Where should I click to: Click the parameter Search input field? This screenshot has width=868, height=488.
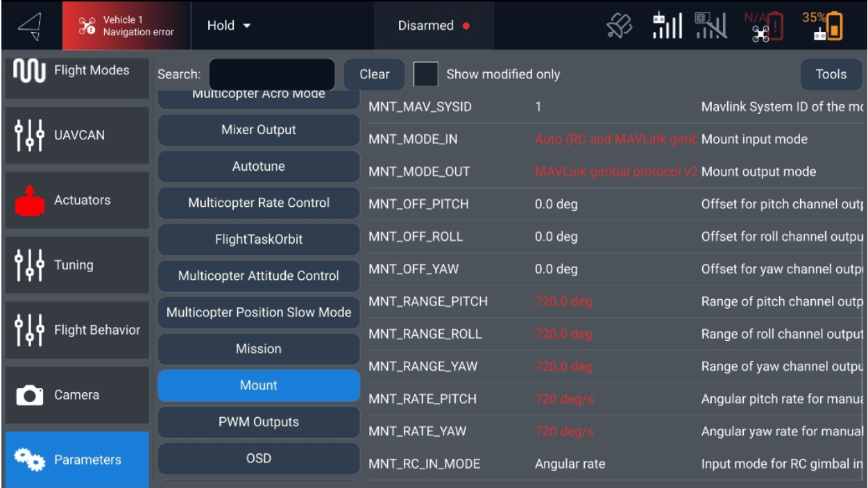point(271,74)
